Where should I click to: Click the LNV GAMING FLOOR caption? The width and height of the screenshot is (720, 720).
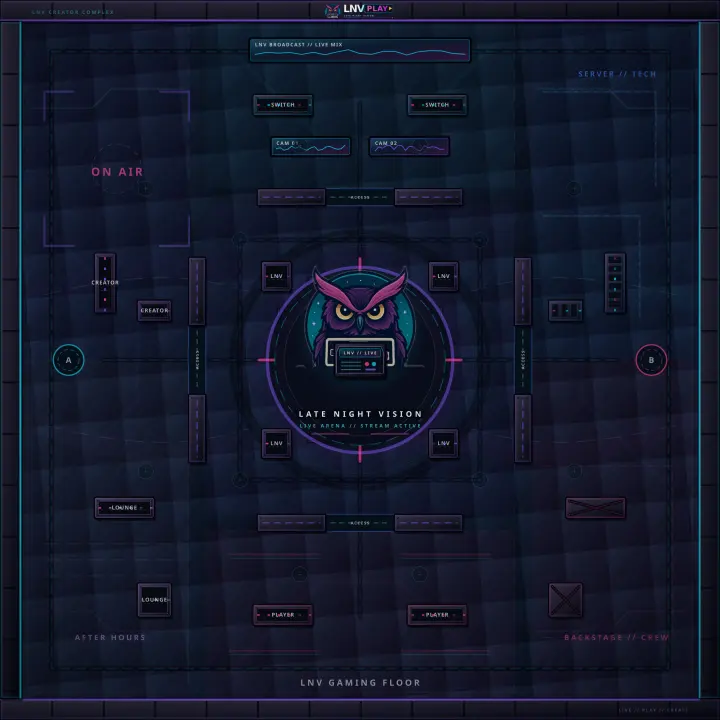(360, 683)
